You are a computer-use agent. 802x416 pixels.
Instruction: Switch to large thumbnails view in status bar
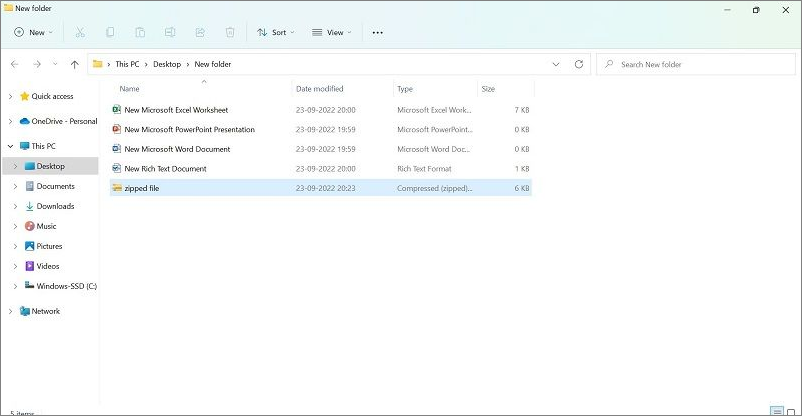[792, 411]
